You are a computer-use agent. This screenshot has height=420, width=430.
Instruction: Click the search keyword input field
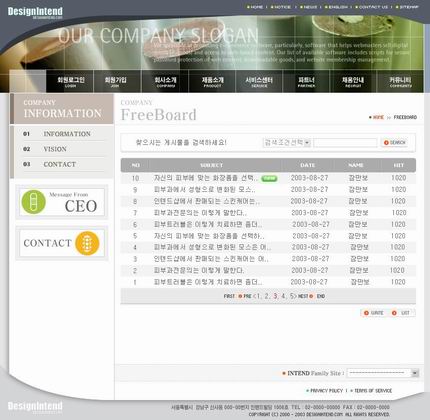[345, 143]
